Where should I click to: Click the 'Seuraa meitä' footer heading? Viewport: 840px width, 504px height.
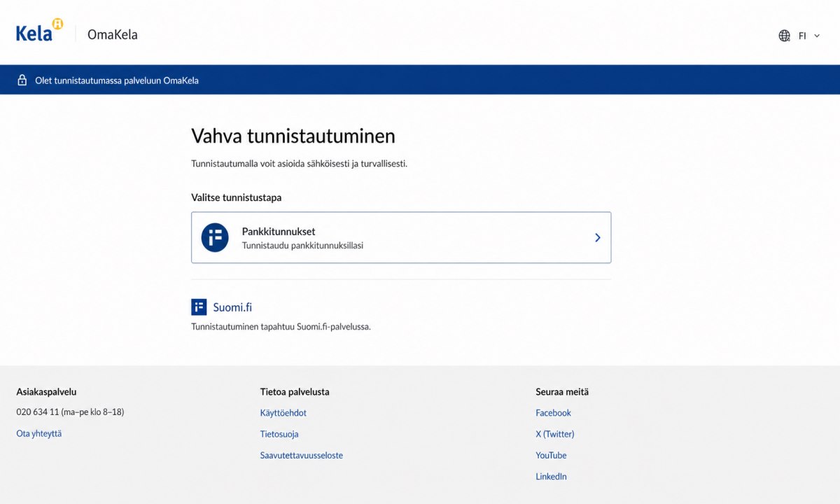pyautogui.click(x=562, y=392)
